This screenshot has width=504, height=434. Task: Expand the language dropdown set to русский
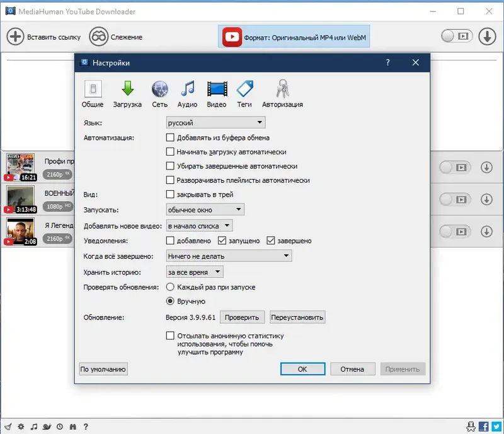click(215, 122)
